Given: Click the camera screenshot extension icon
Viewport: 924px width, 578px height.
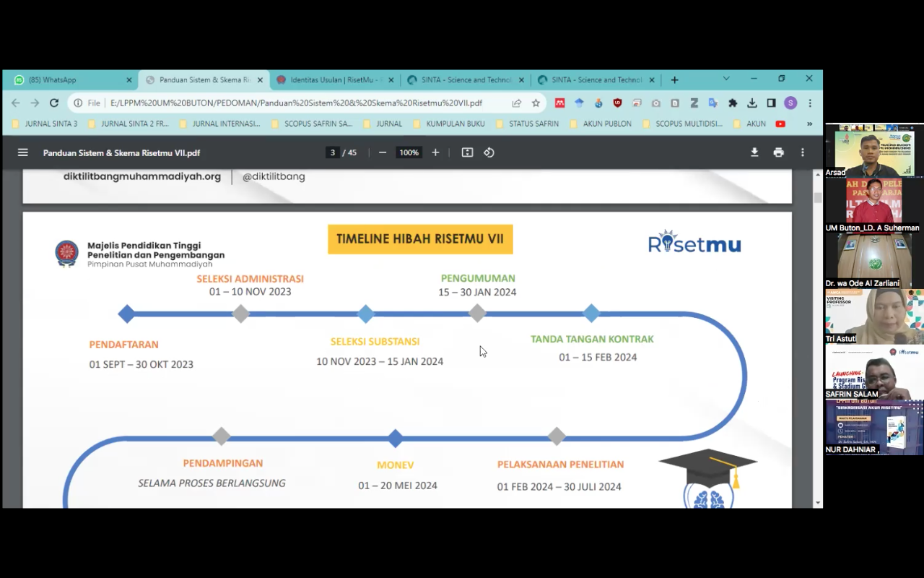Looking at the screenshot, I should coord(655,103).
